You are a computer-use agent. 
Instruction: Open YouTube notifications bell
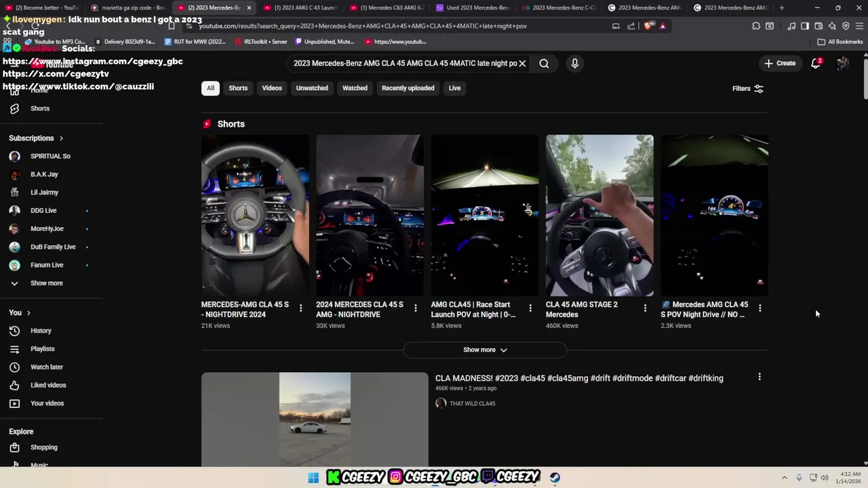click(816, 63)
